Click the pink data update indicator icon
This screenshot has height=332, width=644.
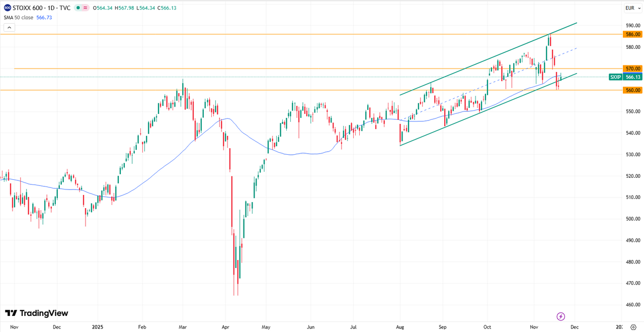(86, 8)
